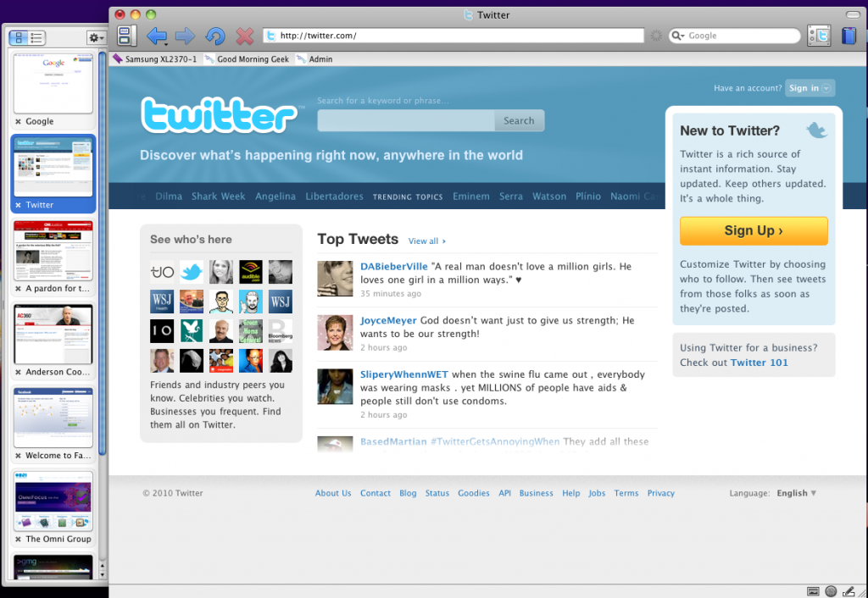Click the twitter logo
This screenshot has height=598, width=868.
click(219, 115)
